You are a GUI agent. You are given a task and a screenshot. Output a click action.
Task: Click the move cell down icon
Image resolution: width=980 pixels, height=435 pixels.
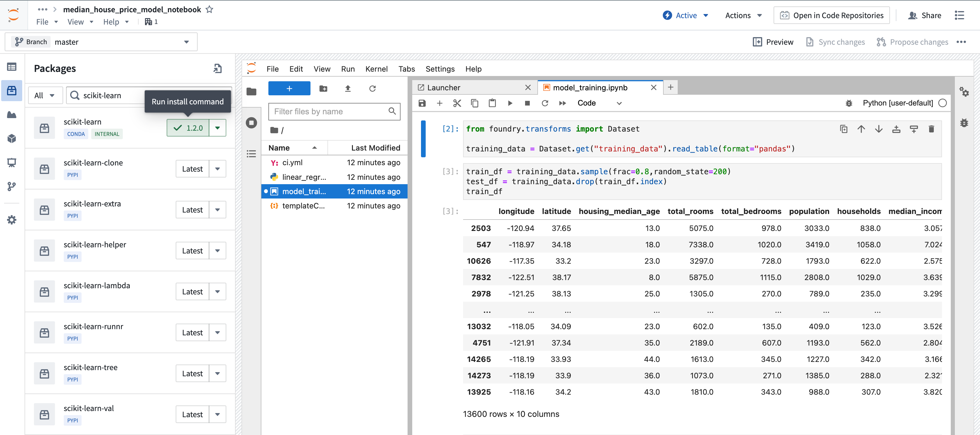[878, 130]
